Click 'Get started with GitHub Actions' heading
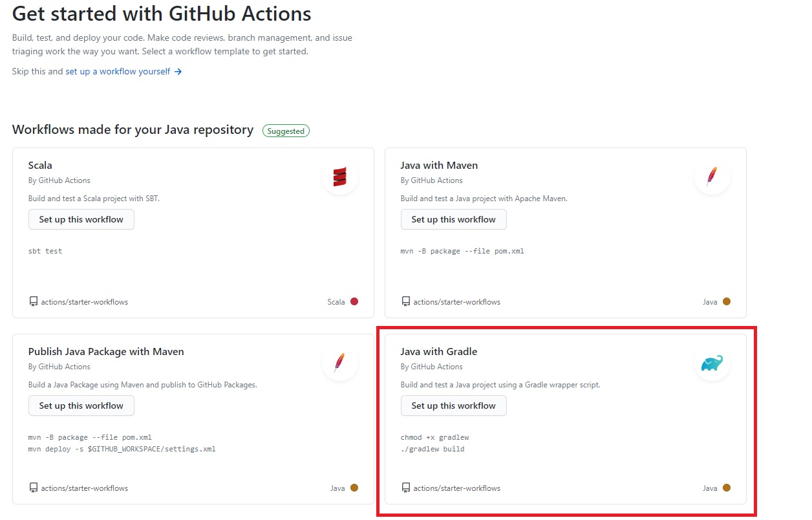 pos(162,13)
